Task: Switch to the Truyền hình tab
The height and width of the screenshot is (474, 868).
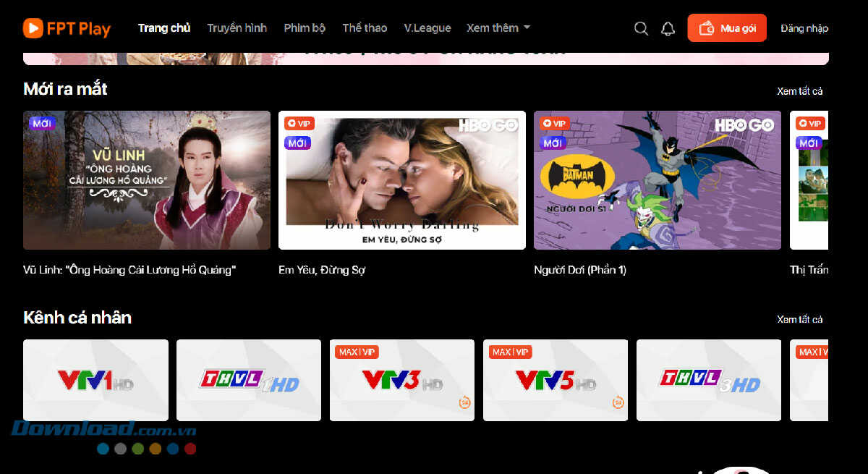Action: [237, 27]
